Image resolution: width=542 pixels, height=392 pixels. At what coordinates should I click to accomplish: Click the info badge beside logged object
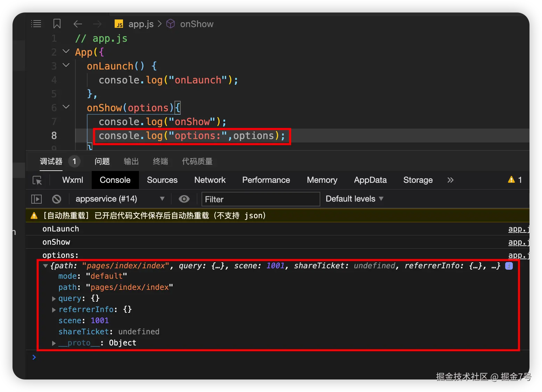click(x=509, y=266)
